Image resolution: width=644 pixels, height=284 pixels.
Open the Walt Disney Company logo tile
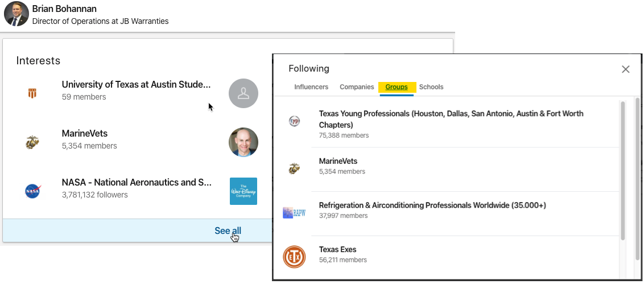(x=243, y=191)
